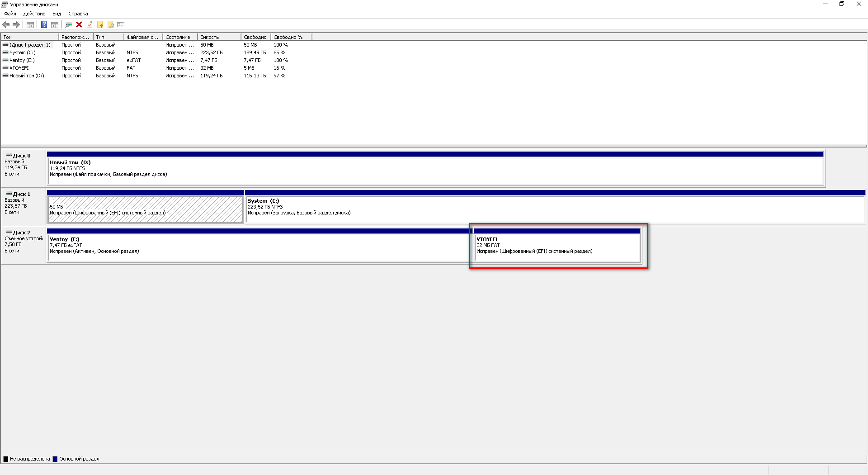Select the drive icon of System (C:) row
The image size is (868, 475).
click(5, 52)
